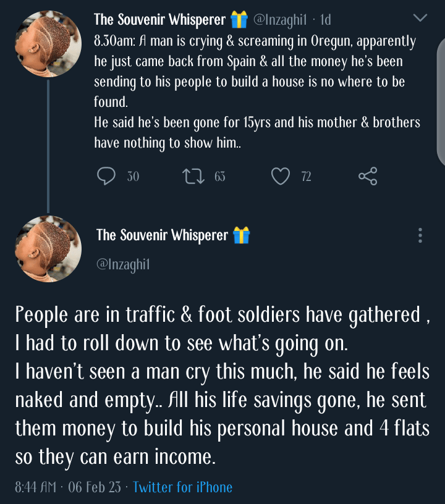Like the first tweet with the heart icon
This screenshot has width=445, height=504.
point(281,177)
